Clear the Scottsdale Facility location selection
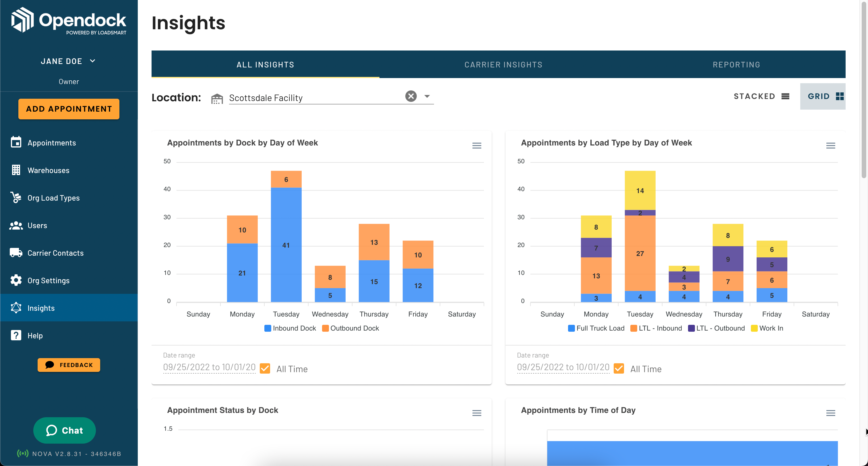Screen dimensions: 868x466 click(x=411, y=96)
